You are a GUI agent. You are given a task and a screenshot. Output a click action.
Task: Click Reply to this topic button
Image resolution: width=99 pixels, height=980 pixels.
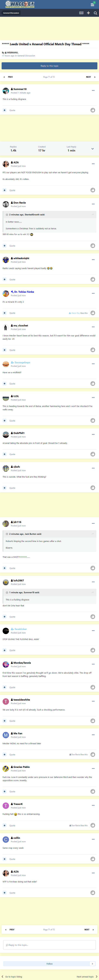point(50,66)
